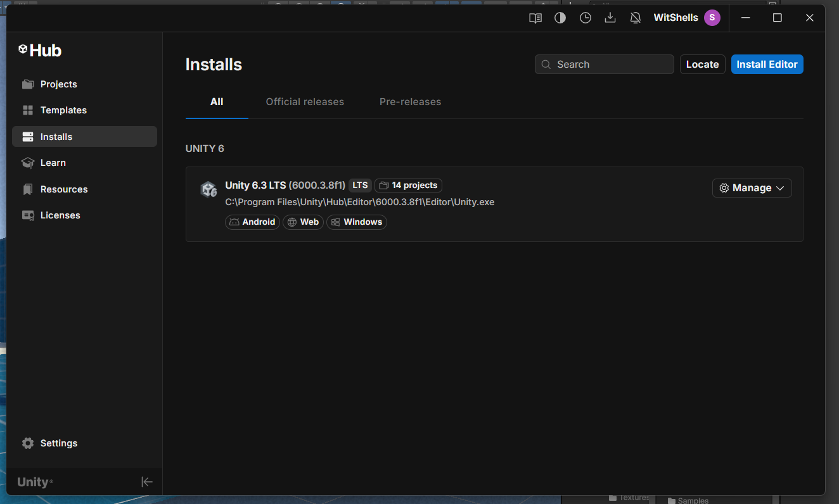Click the Windows module tag
This screenshot has height=504, width=839.
tap(357, 222)
